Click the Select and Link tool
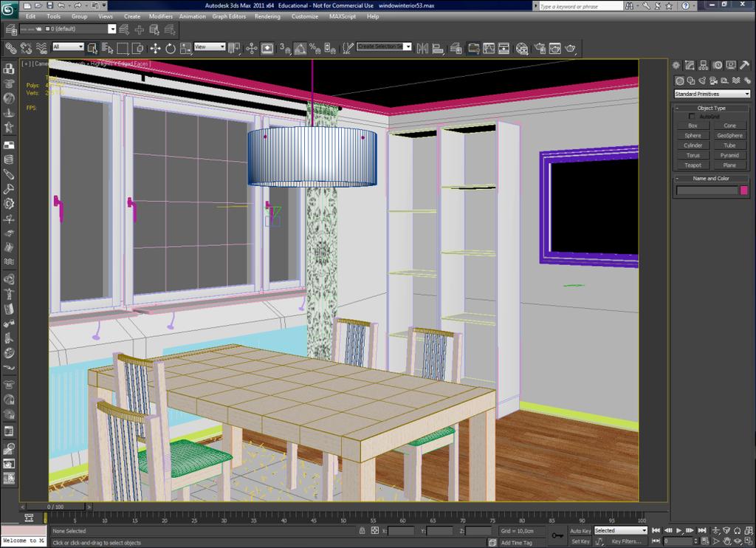This screenshot has width=756, height=548. tap(10, 48)
